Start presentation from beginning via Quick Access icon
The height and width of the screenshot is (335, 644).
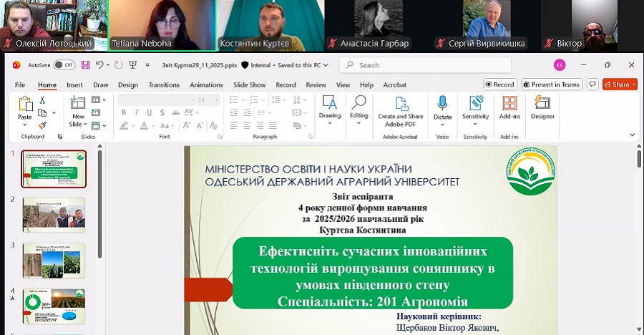coord(132,65)
